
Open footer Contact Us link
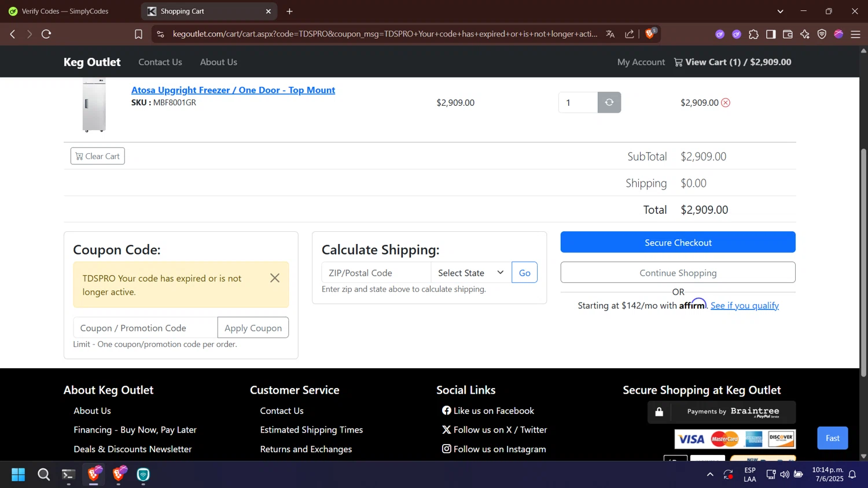pos(282,411)
